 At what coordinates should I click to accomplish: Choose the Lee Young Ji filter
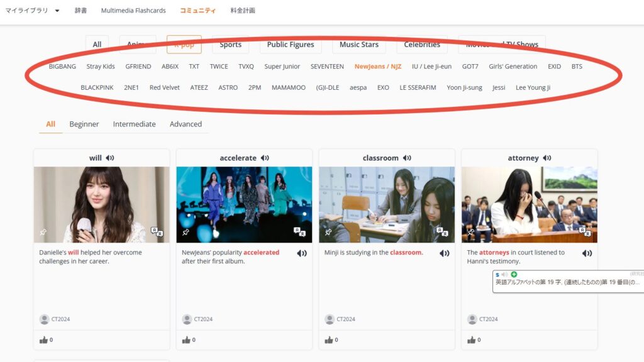(533, 87)
